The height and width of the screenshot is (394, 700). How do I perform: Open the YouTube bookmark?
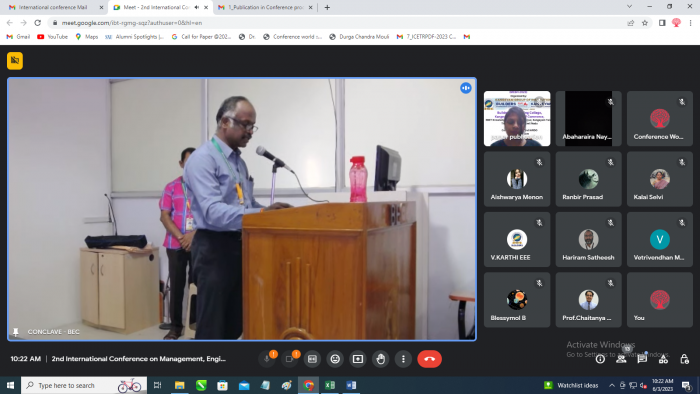52,37
